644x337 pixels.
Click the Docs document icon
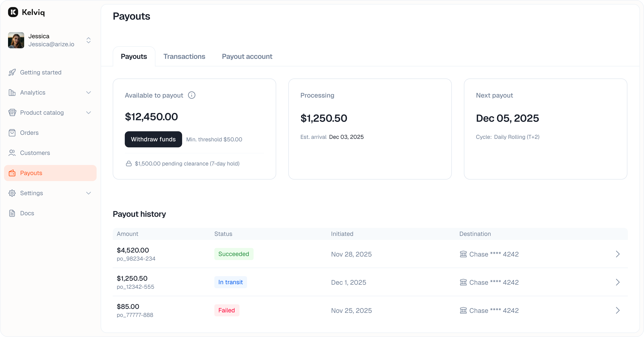pyautogui.click(x=12, y=213)
